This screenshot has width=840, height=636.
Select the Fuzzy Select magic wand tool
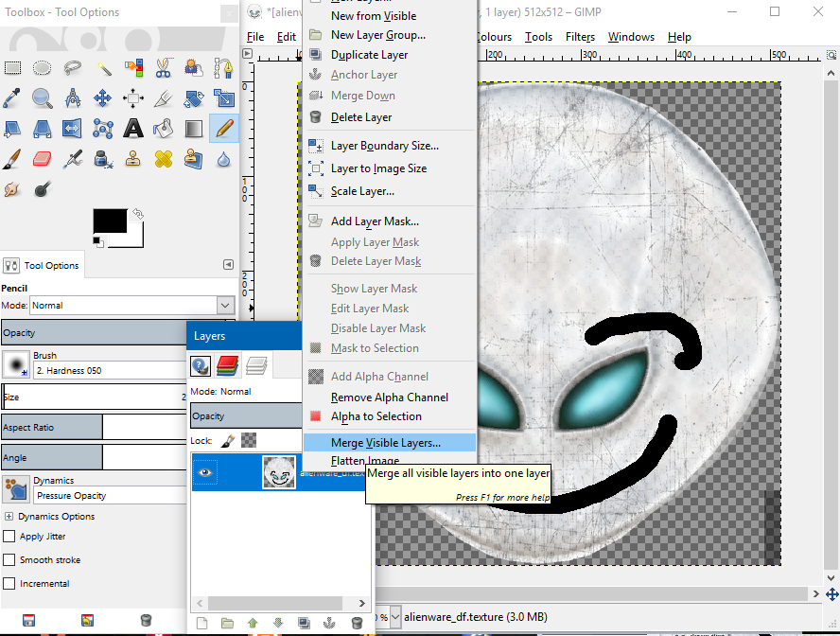click(x=103, y=68)
